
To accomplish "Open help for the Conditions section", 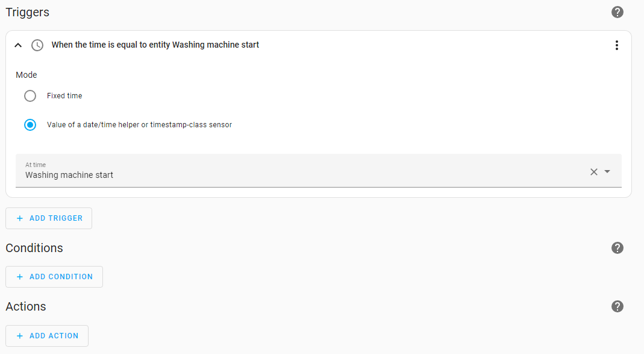I will tap(617, 248).
